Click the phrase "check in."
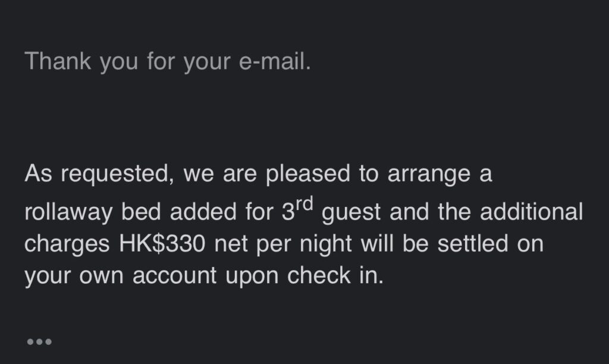Image resolution: width=609 pixels, height=364 pixels. [335, 275]
